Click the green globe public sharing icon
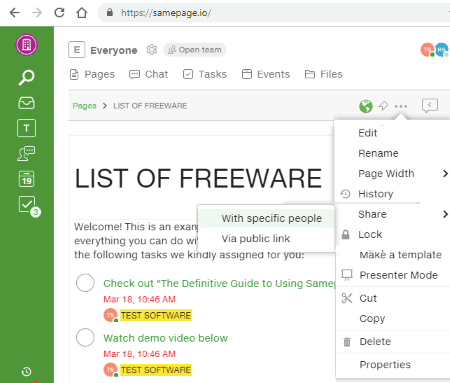 tap(366, 106)
